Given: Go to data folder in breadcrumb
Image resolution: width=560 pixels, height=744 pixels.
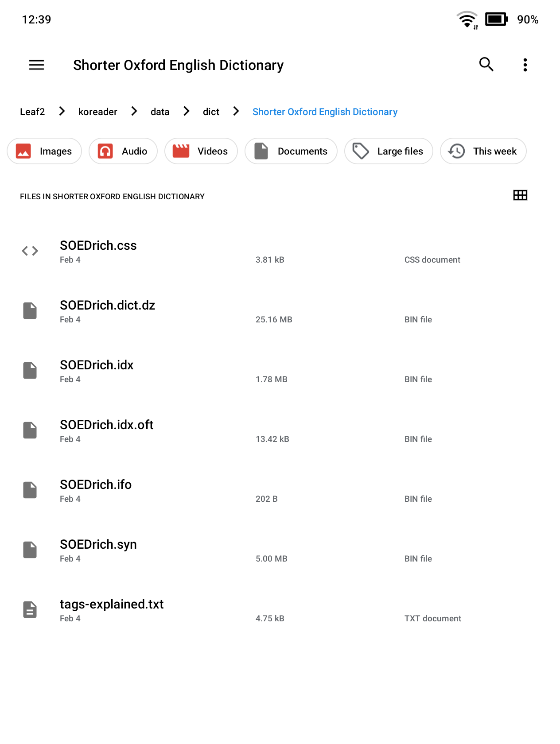Looking at the screenshot, I should [160, 112].
